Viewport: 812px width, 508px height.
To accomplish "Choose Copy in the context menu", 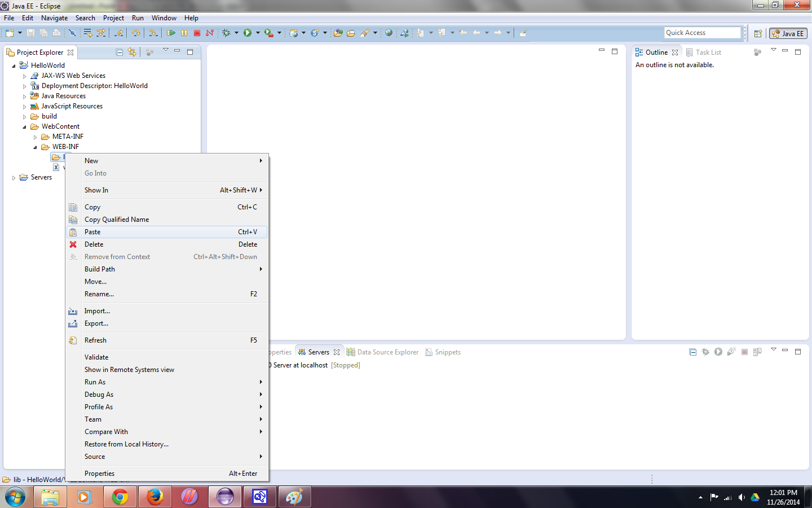I will click(167, 207).
